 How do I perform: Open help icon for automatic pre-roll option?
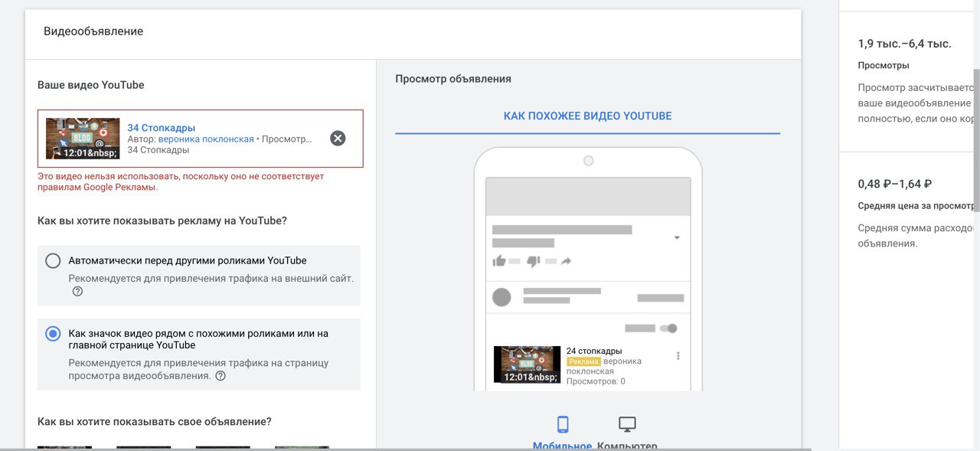(77, 292)
